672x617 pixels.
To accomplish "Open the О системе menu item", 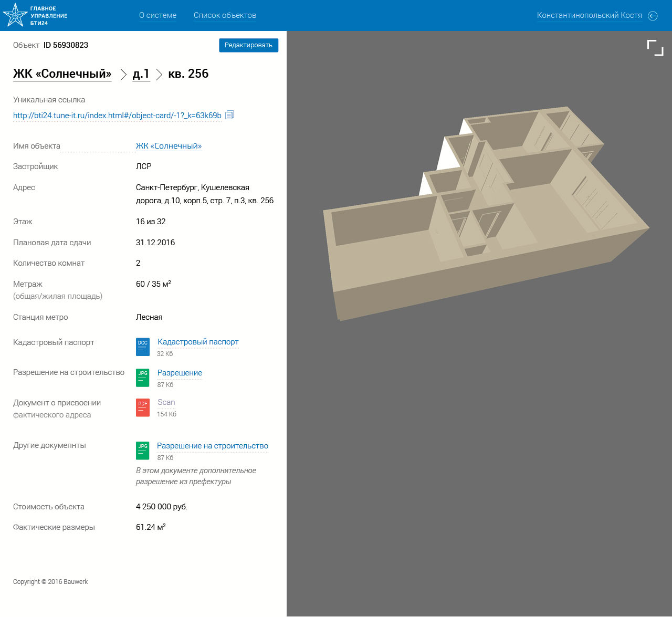I will point(157,15).
